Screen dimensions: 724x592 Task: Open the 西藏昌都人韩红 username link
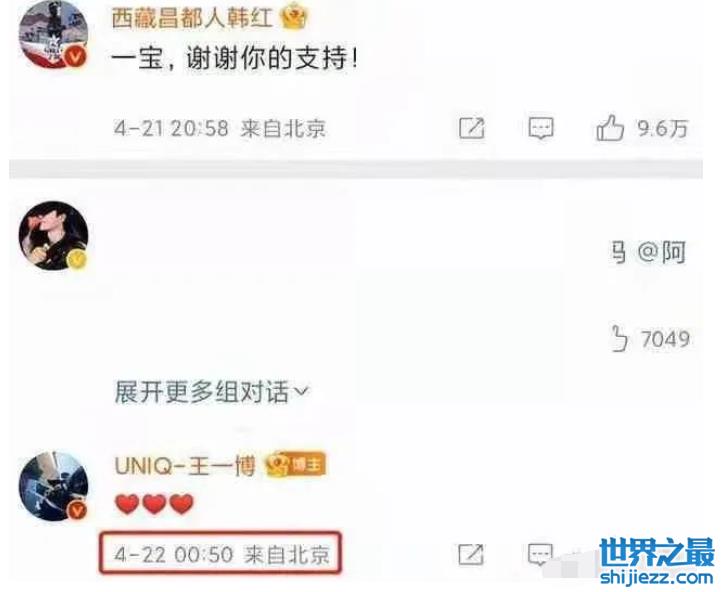[193, 19]
